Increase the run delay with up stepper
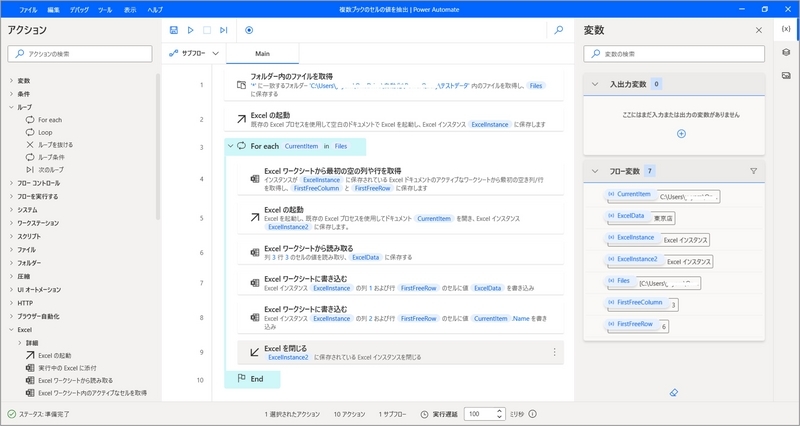Screen dimensions: 800x426 tap(499, 411)
